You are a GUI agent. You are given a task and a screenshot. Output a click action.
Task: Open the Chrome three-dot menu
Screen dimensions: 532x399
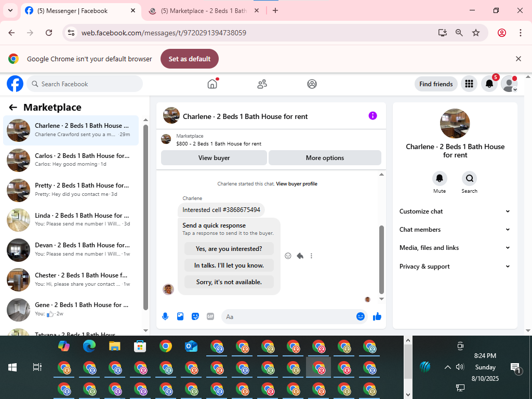coord(520,33)
